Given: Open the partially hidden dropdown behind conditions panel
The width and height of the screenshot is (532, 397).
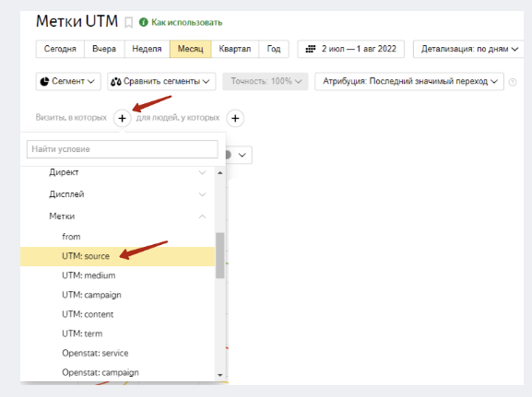Looking at the screenshot, I should tap(239, 155).
